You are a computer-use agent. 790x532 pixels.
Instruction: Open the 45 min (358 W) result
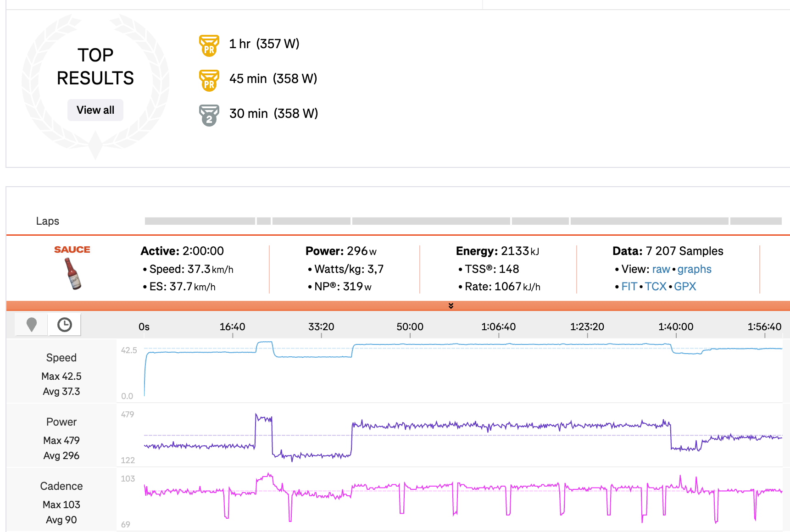point(273,78)
